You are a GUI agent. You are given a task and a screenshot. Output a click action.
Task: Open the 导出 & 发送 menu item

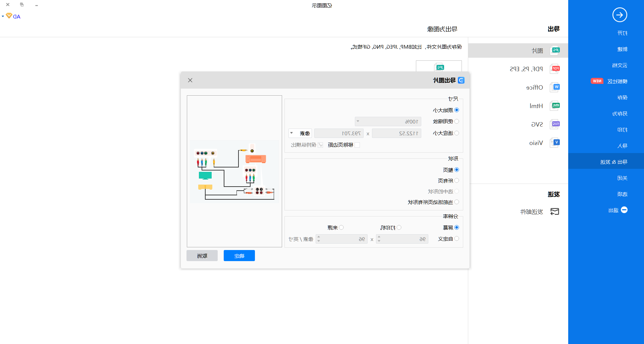(x=613, y=162)
